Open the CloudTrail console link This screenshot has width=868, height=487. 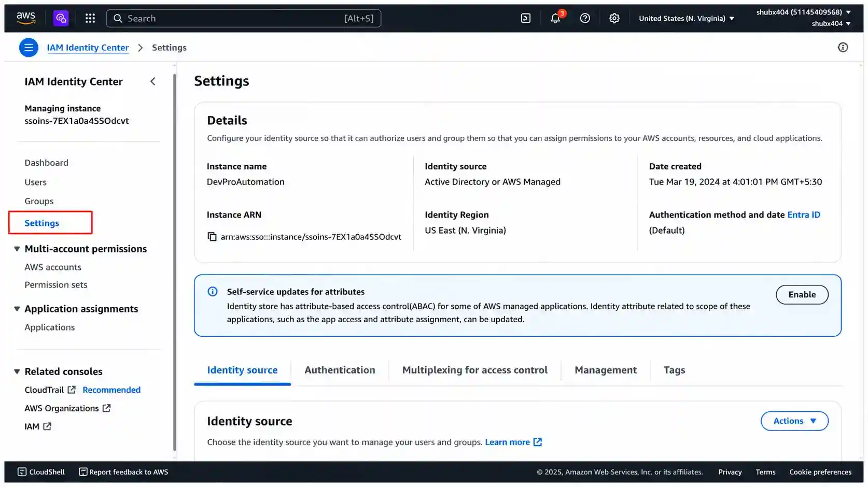click(x=44, y=390)
